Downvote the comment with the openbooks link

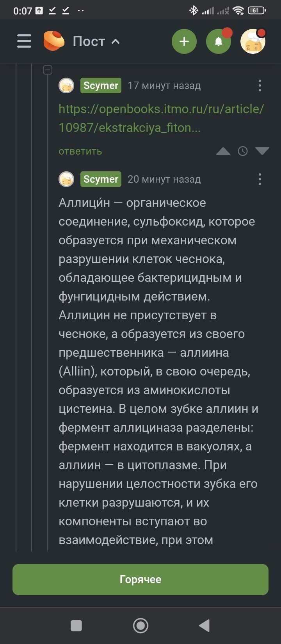tap(262, 151)
